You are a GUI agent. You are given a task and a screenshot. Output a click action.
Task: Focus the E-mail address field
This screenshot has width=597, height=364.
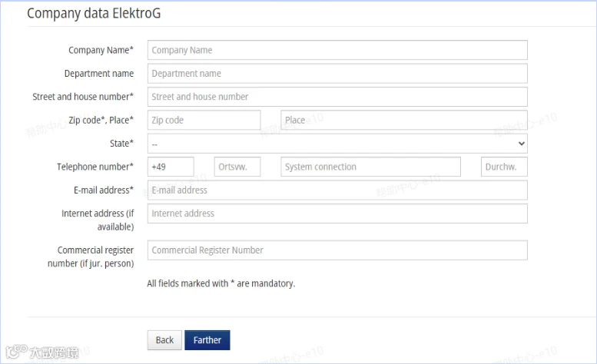[337, 190]
